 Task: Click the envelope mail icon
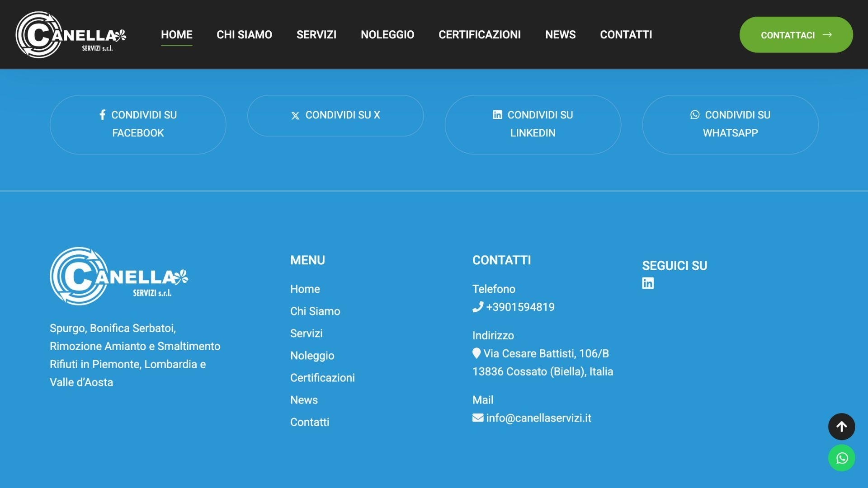478,418
